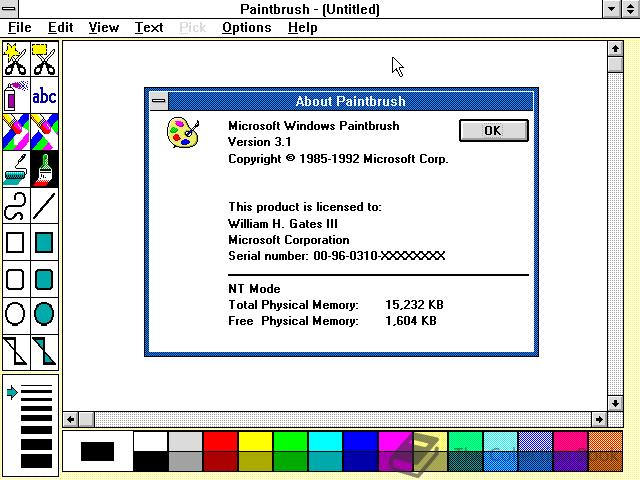Select the Brush tool

(44, 169)
